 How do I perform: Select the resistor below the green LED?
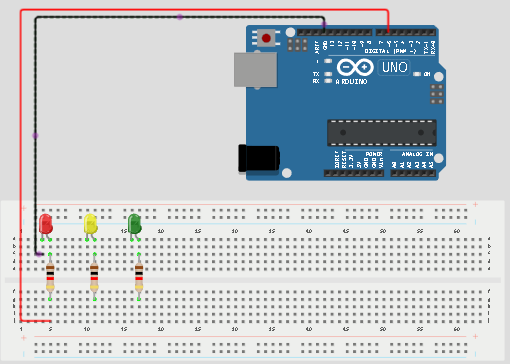[139, 277]
